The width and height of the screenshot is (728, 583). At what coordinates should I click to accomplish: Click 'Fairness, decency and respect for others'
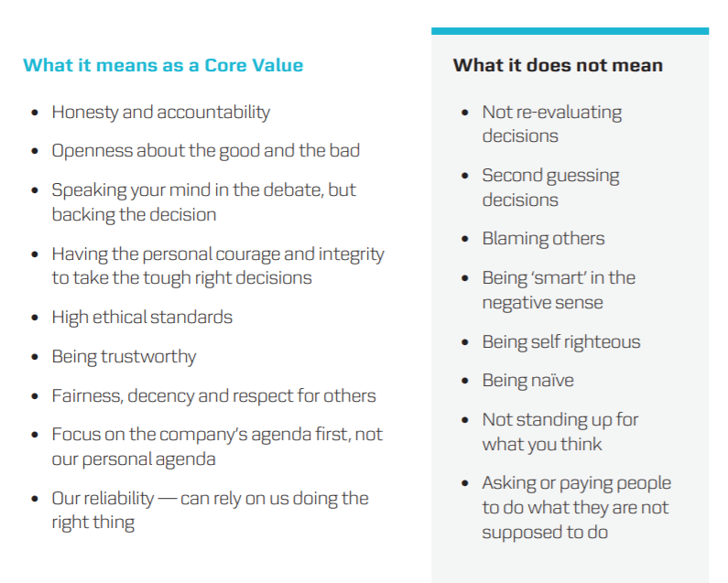pyautogui.click(x=213, y=395)
